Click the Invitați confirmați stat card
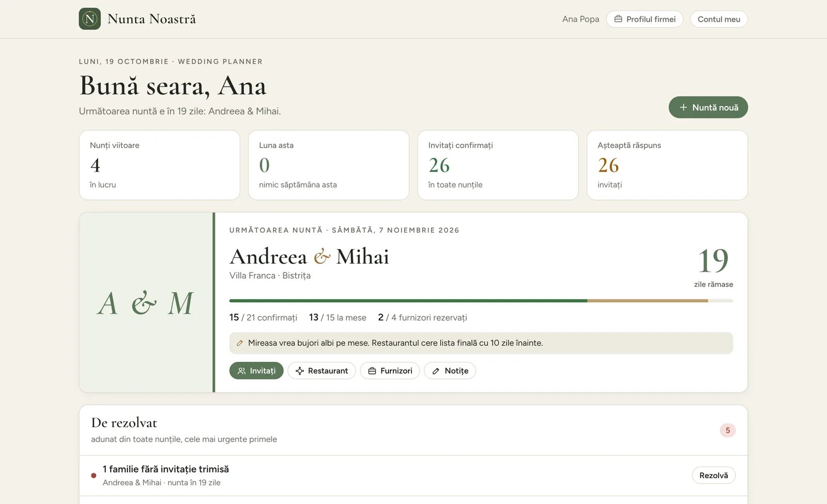 click(x=498, y=165)
